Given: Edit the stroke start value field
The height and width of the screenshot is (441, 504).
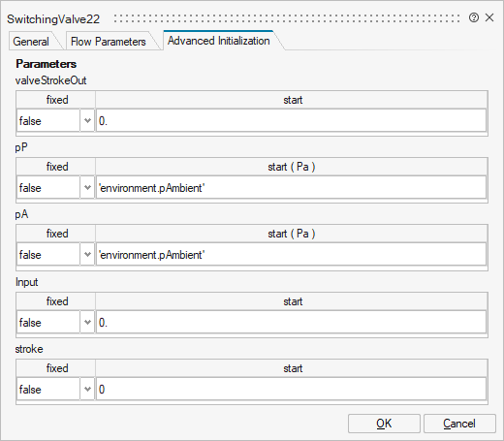Looking at the screenshot, I should point(291,390).
